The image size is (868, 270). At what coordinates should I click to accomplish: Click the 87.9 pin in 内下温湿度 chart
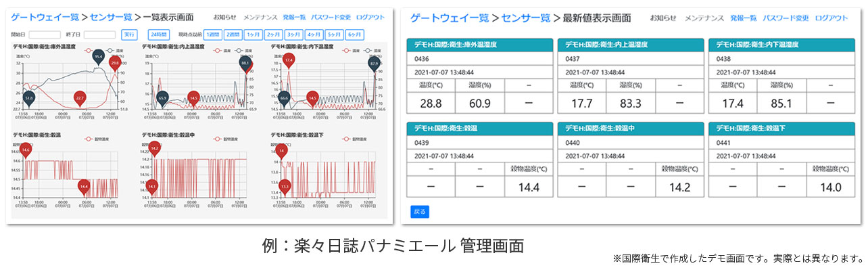(x=375, y=63)
